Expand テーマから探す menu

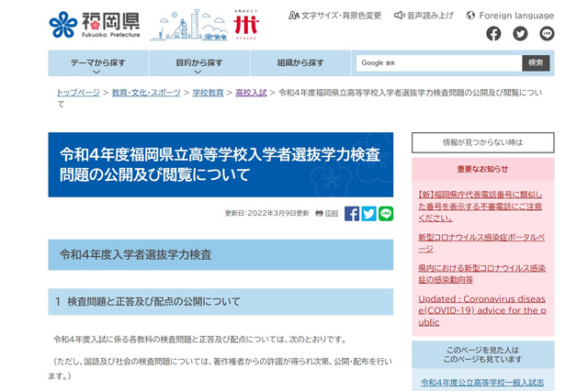click(98, 63)
